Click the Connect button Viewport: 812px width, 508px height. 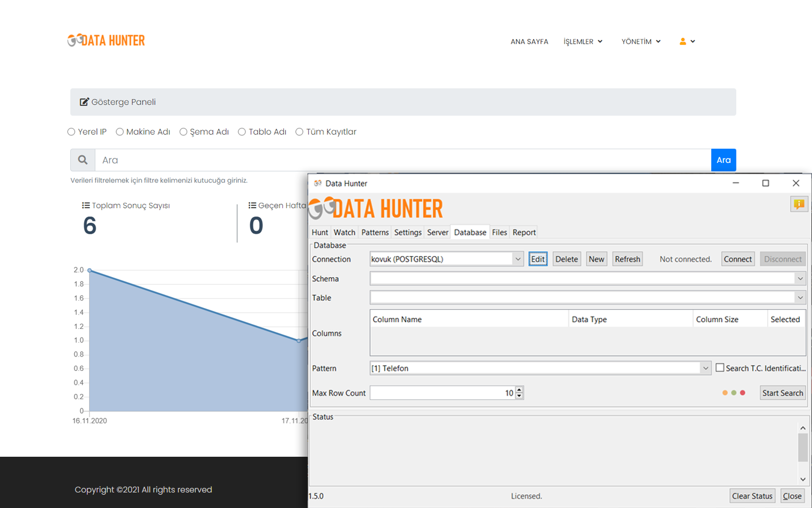pos(738,259)
